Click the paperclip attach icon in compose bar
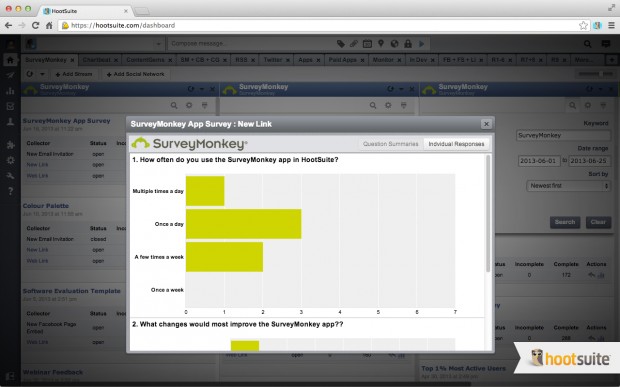 pyautogui.click(x=353, y=44)
